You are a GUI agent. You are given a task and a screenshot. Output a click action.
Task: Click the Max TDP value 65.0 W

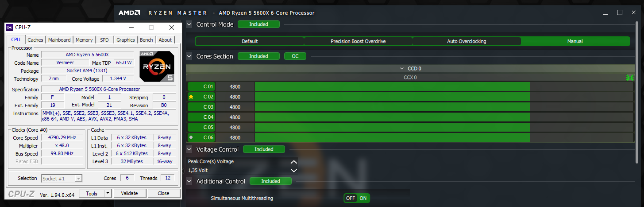124,63
